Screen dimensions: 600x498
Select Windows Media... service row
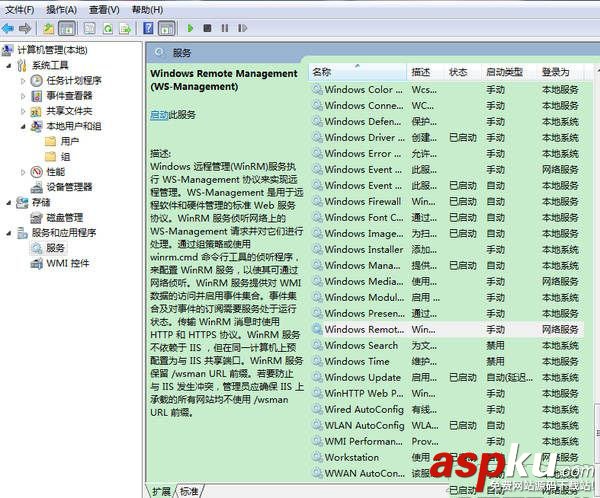tap(447, 282)
